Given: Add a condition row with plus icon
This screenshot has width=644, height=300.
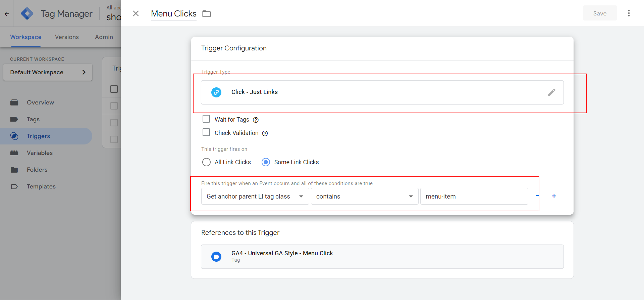Looking at the screenshot, I should coord(554,196).
